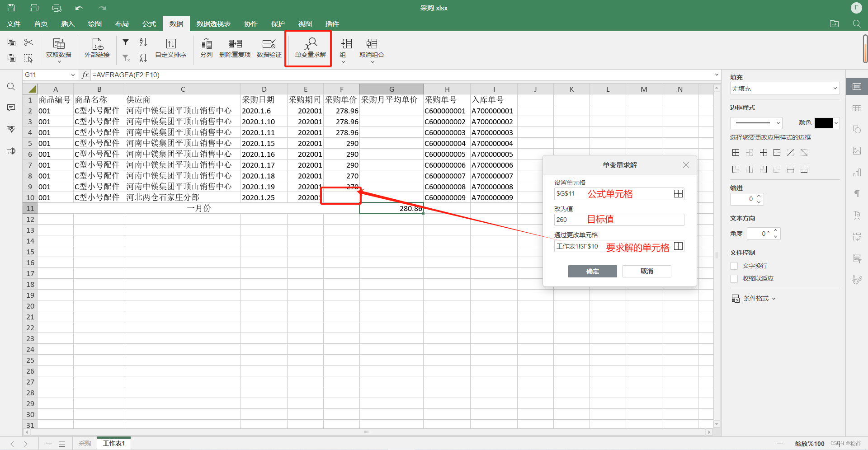The width and height of the screenshot is (868, 450).
Task: Open 数据验证 data validation
Action: point(269,49)
